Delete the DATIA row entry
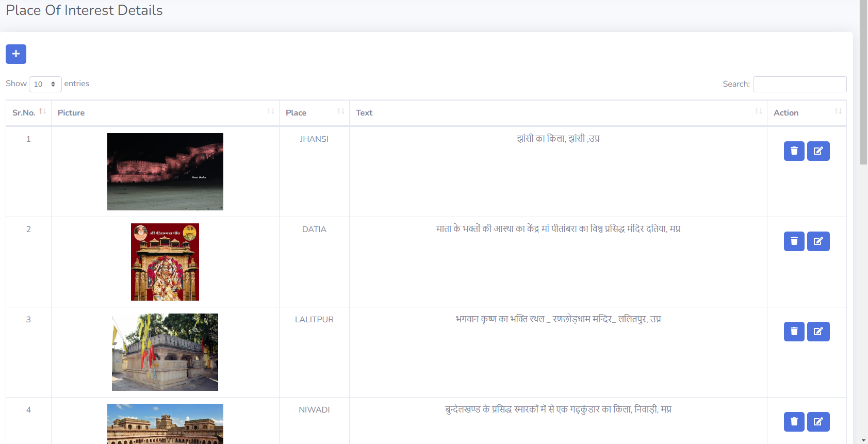The width and height of the screenshot is (868, 444). point(794,241)
